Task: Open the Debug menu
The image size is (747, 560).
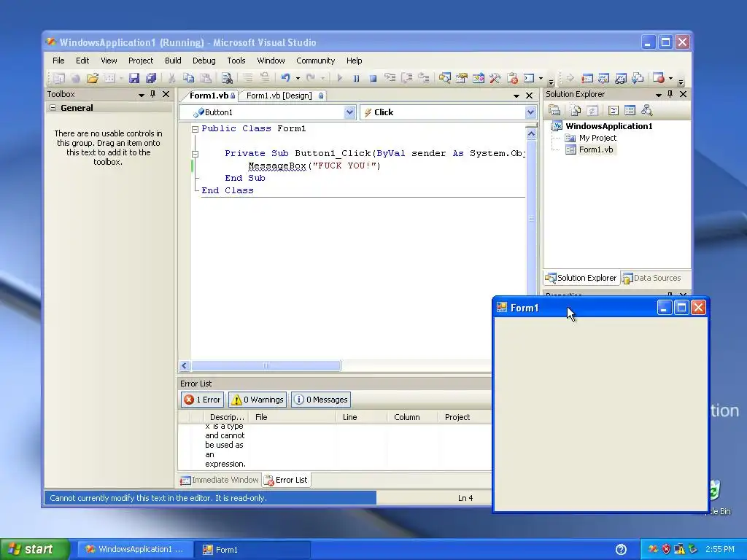Action: tap(204, 61)
